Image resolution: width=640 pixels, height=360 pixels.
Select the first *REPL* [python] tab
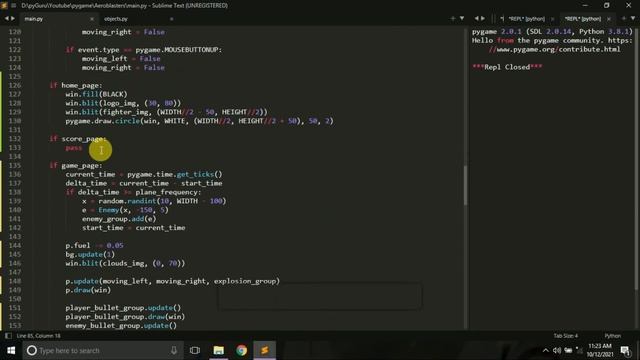click(527, 19)
